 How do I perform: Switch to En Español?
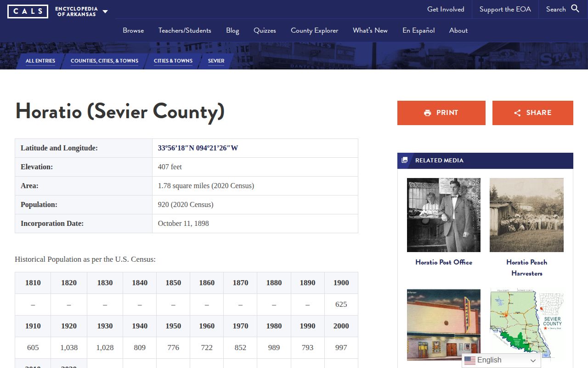(x=418, y=30)
